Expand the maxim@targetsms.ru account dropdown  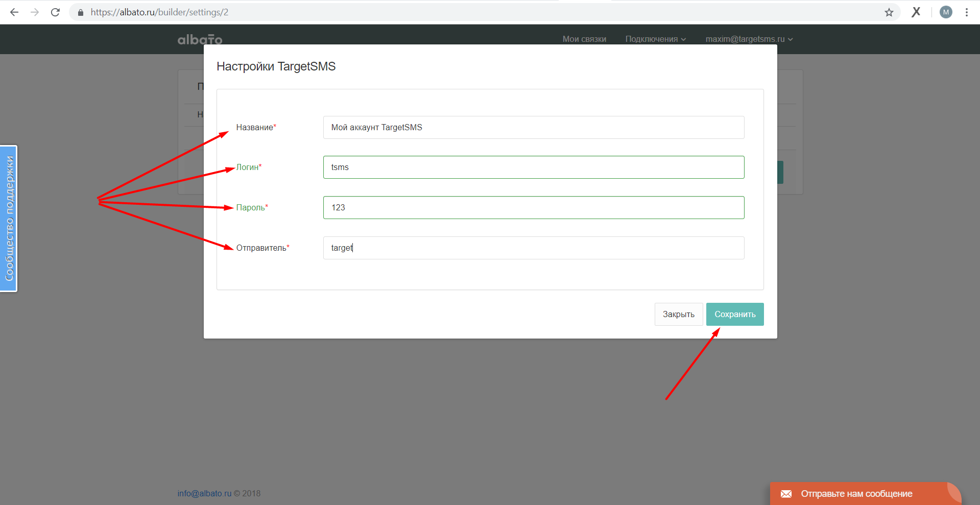749,39
